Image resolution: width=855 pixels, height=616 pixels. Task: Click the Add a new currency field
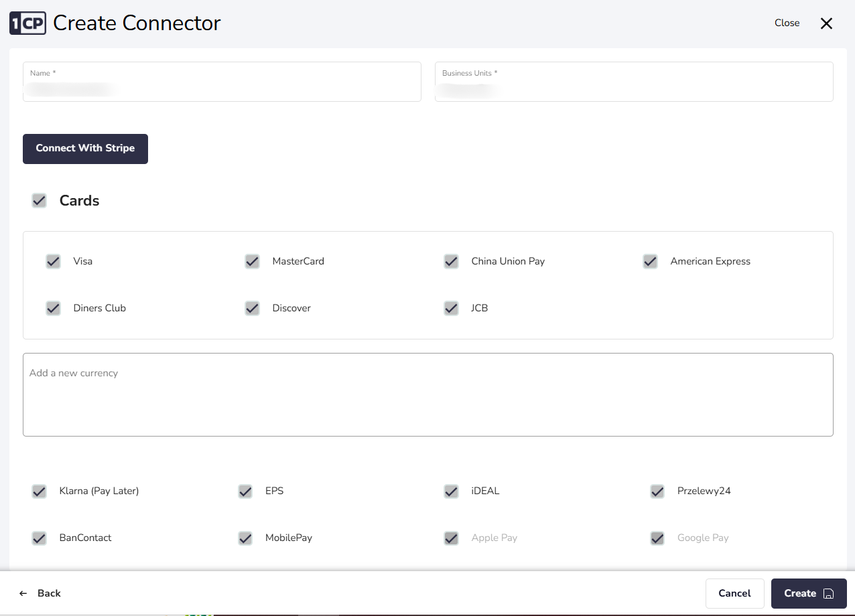click(x=427, y=394)
